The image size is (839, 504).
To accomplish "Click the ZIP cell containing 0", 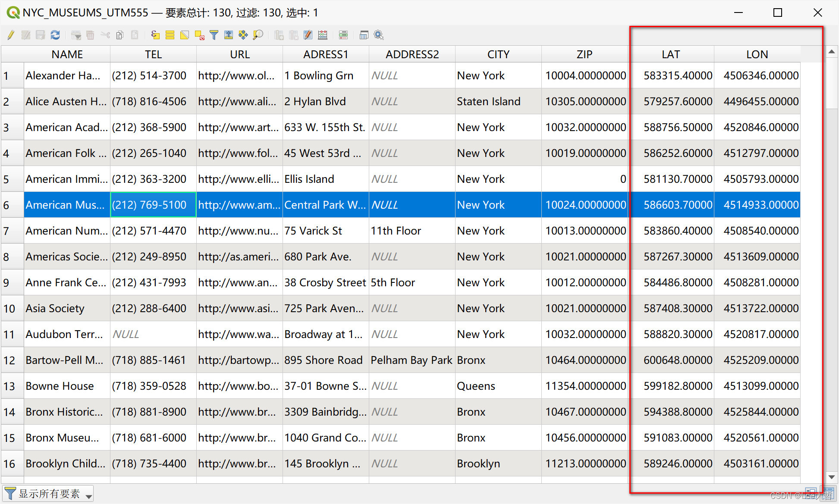I will (x=584, y=179).
